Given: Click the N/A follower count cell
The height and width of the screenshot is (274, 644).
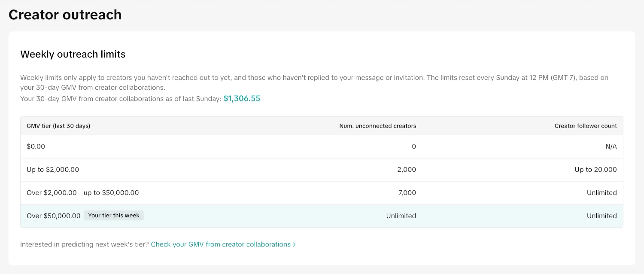Looking at the screenshot, I should (611, 146).
